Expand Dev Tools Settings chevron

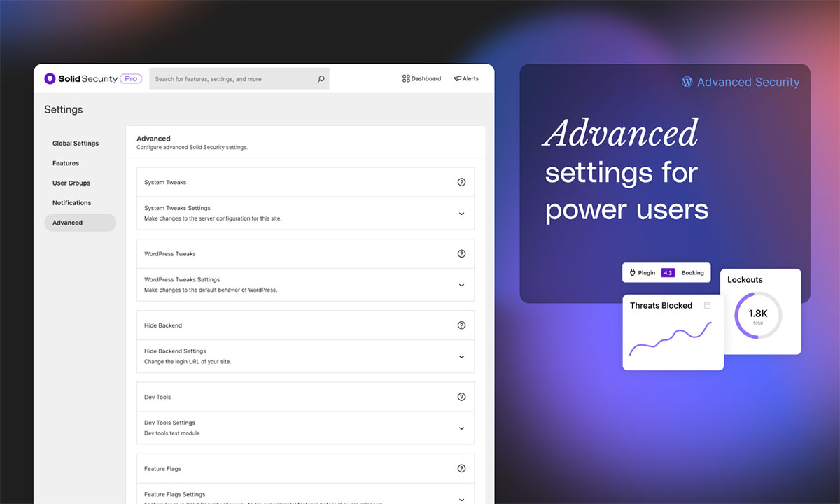point(461,428)
